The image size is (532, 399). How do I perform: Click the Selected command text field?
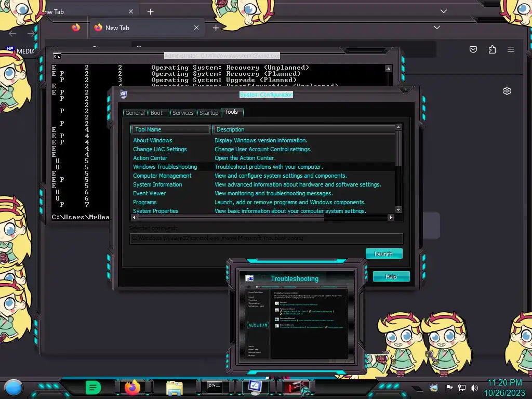click(x=267, y=238)
